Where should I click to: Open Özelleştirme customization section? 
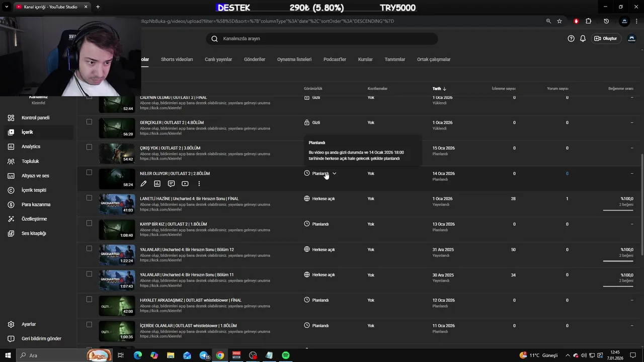pyautogui.click(x=38, y=219)
